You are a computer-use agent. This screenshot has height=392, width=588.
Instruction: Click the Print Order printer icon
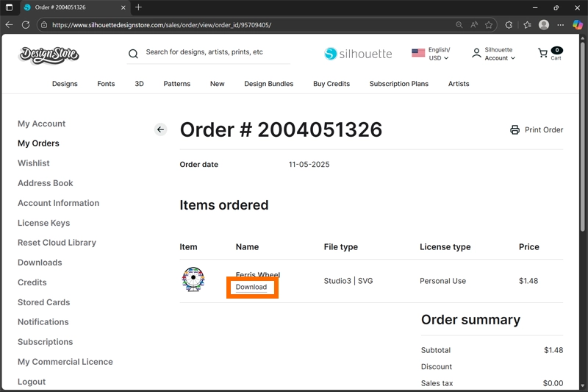[514, 130]
